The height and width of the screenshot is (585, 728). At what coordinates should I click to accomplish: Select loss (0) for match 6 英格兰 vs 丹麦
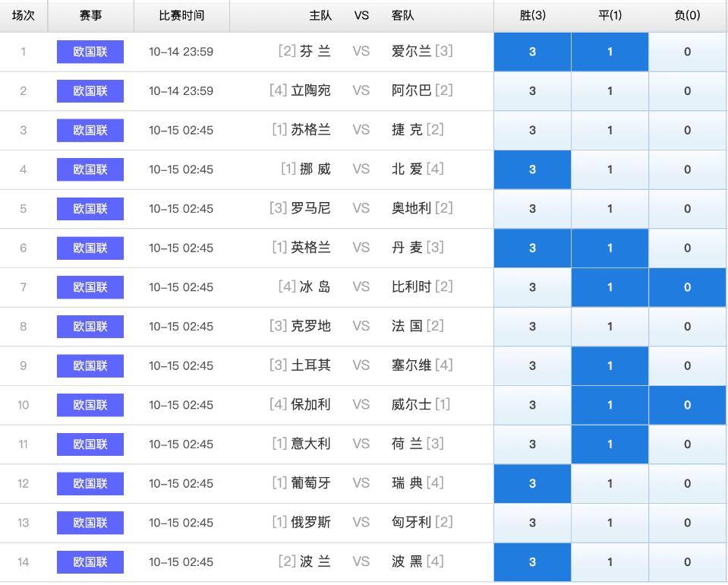click(687, 248)
